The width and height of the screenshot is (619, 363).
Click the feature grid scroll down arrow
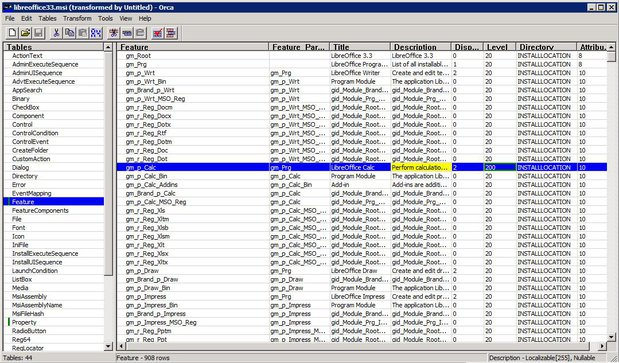[611, 337]
